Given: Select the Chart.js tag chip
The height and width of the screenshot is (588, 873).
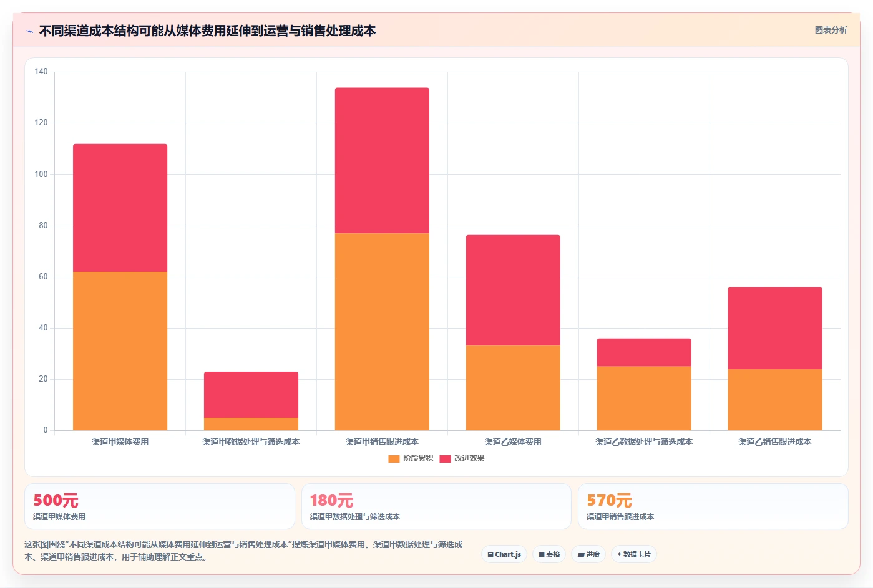Looking at the screenshot, I should (504, 554).
